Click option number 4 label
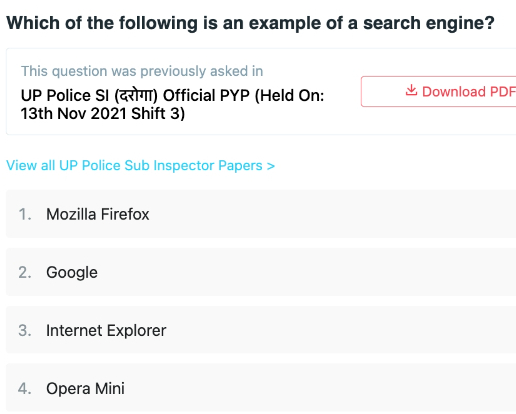This screenshot has height=414, width=516. 25,388
